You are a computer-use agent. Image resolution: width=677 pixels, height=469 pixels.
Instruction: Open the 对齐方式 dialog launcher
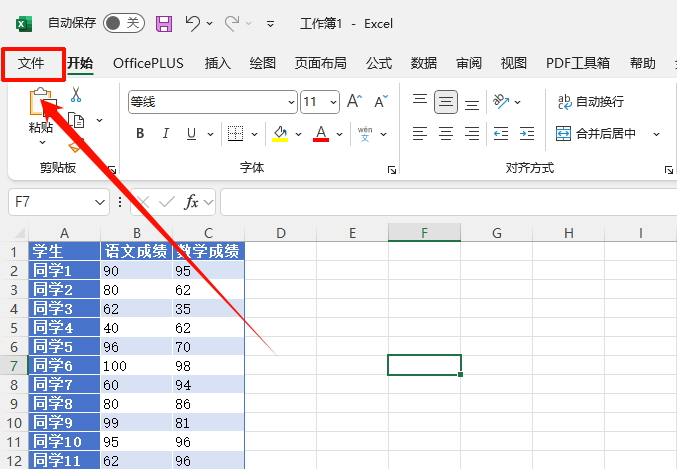(669, 170)
